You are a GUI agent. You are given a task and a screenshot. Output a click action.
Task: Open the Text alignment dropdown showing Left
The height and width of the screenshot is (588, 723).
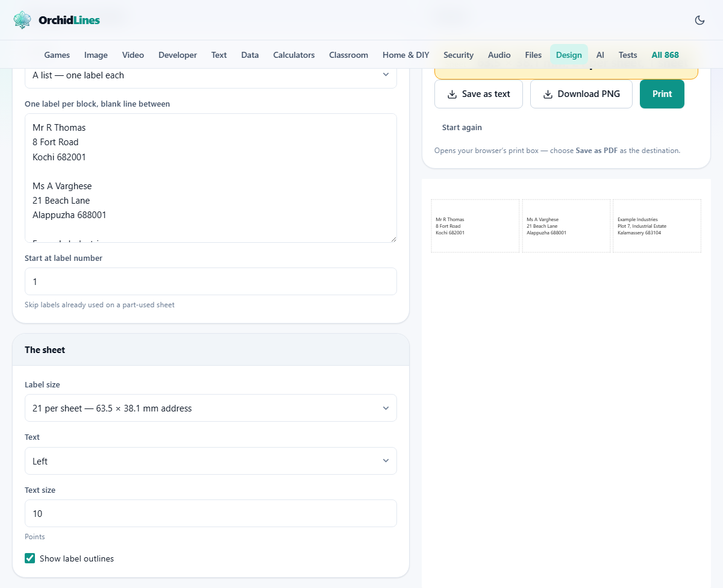pos(211,461)
